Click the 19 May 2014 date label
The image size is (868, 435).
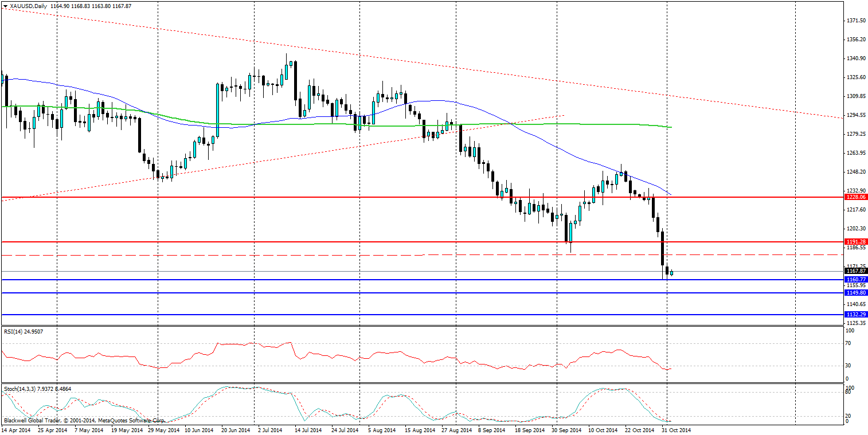coord(126,430)
